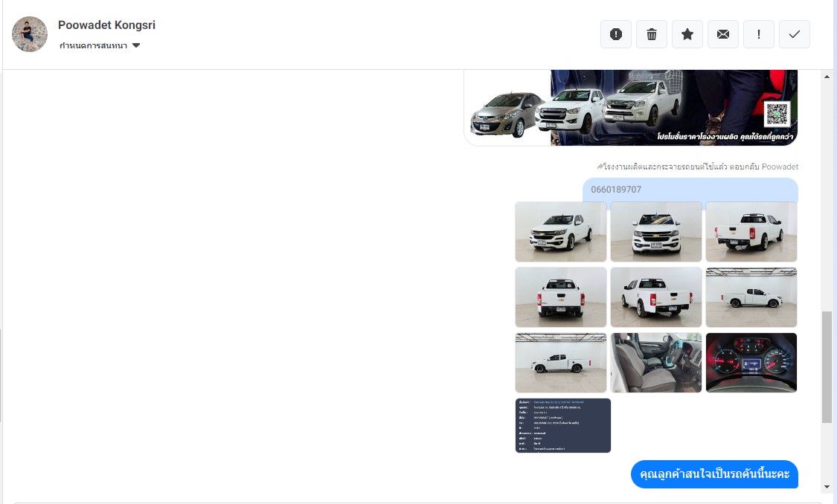Screen dimensions: 837x504
Task: Open the promotional car banner image
Action: click(631, 108)
